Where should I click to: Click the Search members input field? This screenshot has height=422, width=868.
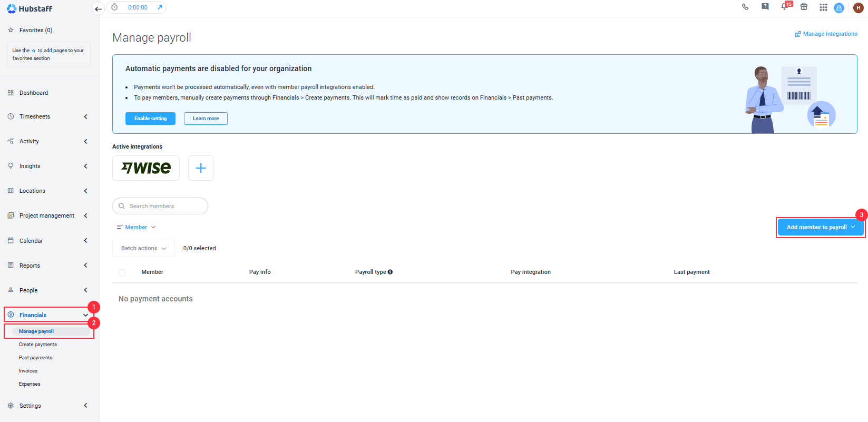(x=160, y=206)
